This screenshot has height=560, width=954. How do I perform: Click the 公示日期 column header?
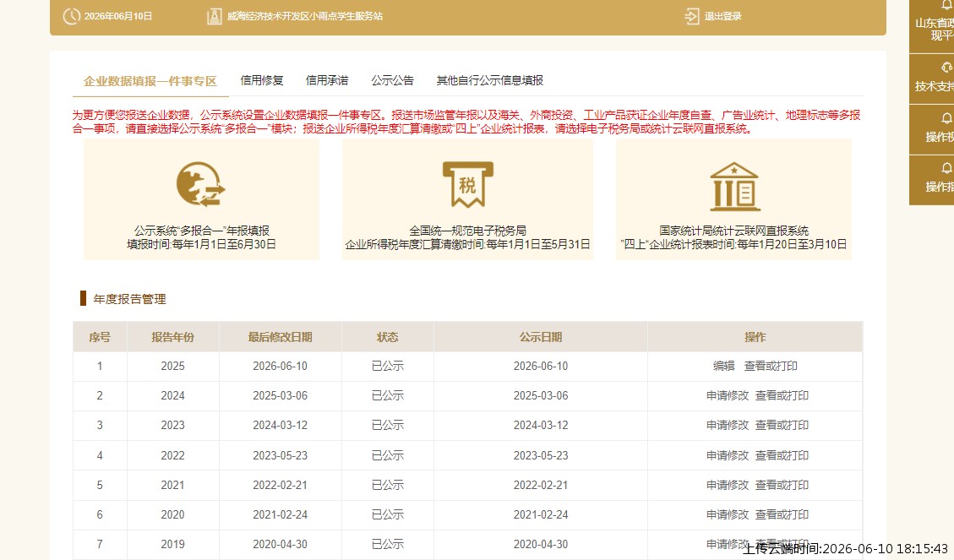(541, 338)
